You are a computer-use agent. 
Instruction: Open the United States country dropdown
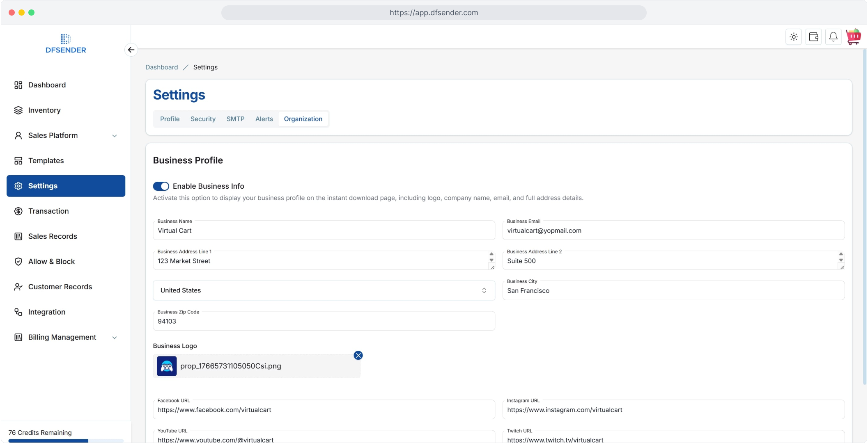click(324, 290)
